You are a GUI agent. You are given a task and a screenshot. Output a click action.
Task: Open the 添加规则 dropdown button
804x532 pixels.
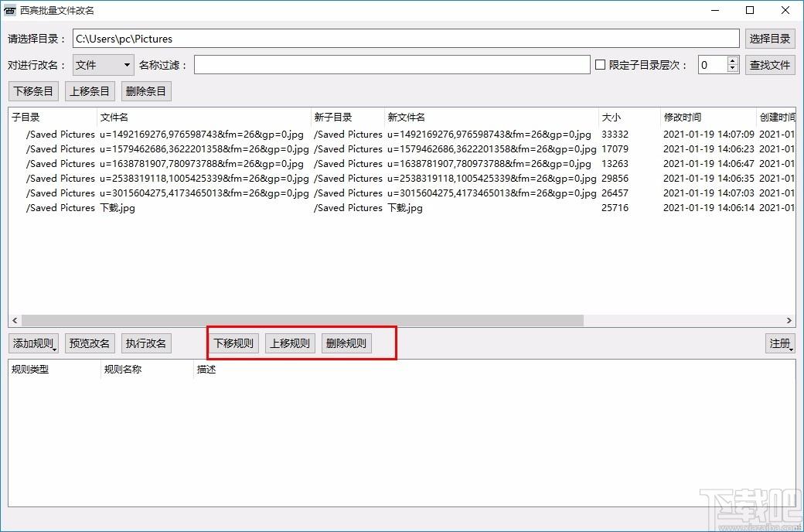pos(33,343)
